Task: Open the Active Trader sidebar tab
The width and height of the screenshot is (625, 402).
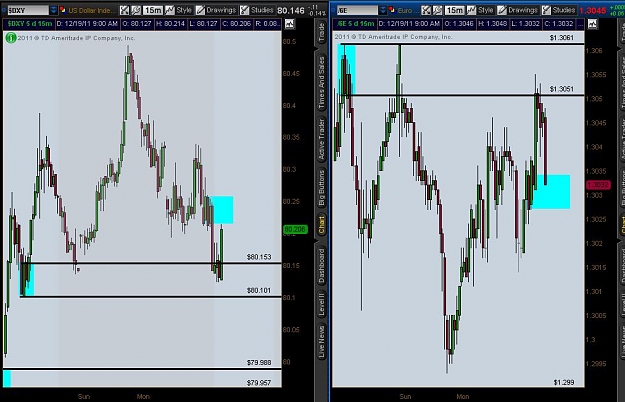Action: pyautogui.click(x=321, y=139)
